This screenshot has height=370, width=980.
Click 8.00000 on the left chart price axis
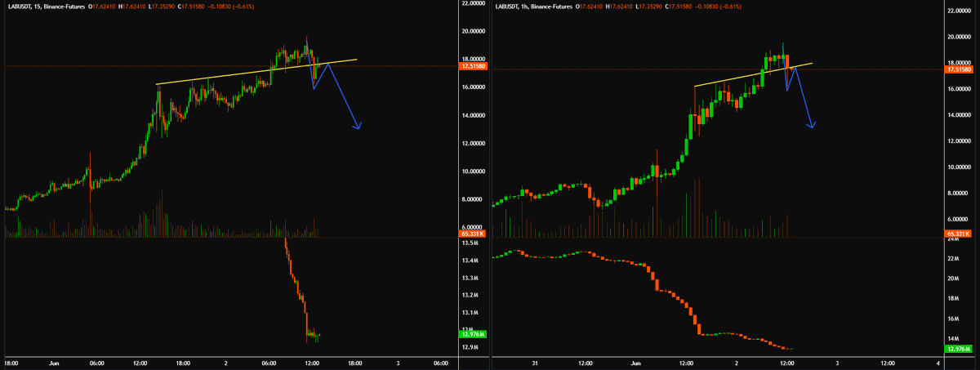[473, 199]
